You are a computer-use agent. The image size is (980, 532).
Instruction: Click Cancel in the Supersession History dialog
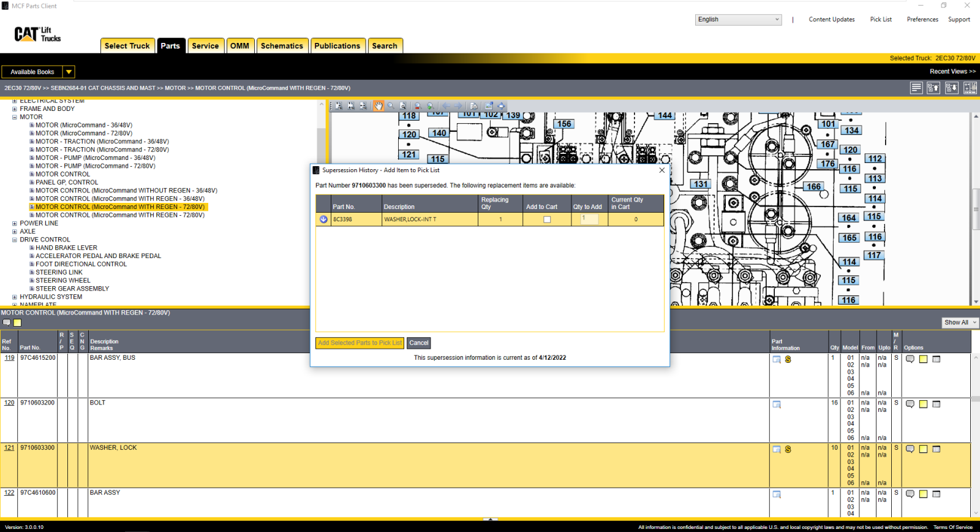tap(419, 343)
